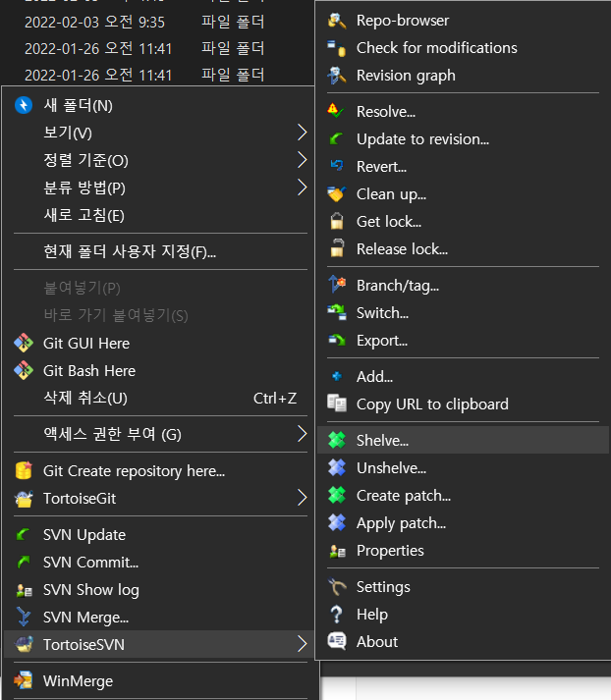
Task: Expand the 정렬 기준(O) submenu arrow
Action: point(303,159)
